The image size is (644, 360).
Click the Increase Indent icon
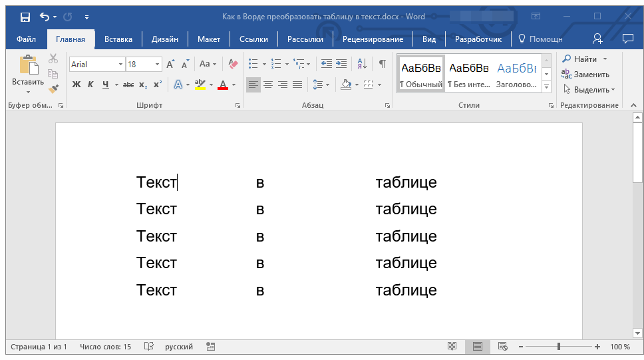(341, 64)
